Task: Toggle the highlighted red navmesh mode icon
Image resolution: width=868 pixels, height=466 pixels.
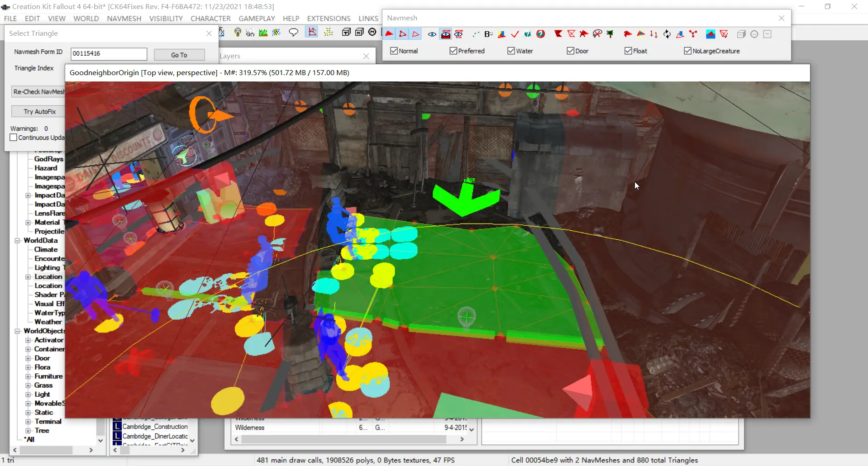Action: [x=312, y=32]
